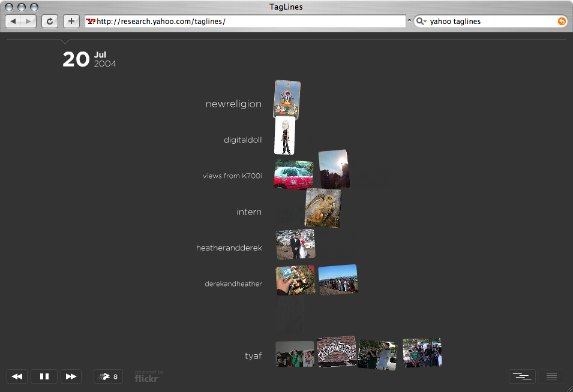573x392 pixels.
Task: Open the red car photo thumbnail
Action: point(293,174)
